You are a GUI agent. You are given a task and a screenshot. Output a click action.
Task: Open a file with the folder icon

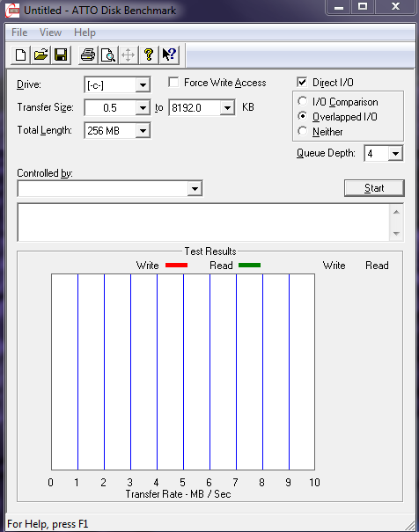point(40,55)
